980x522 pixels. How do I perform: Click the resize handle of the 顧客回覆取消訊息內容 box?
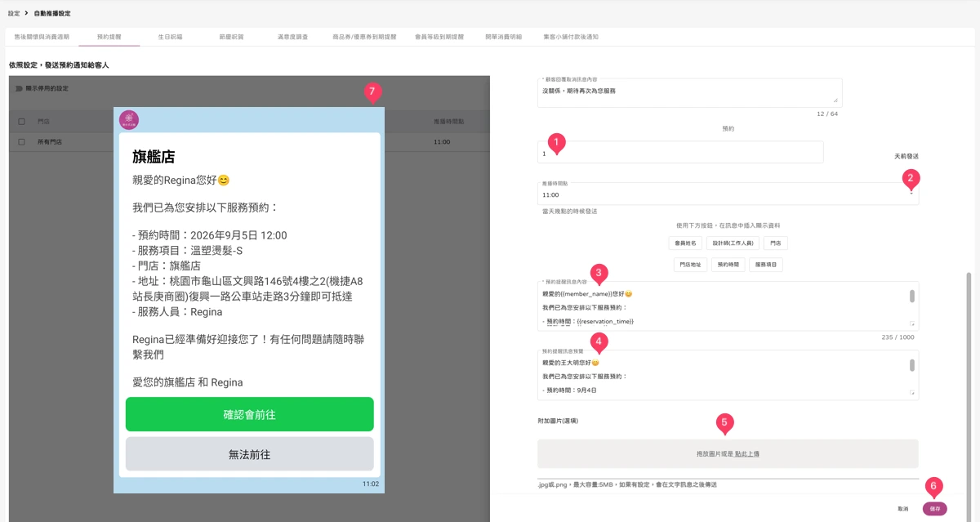click(x=835, y=100)
